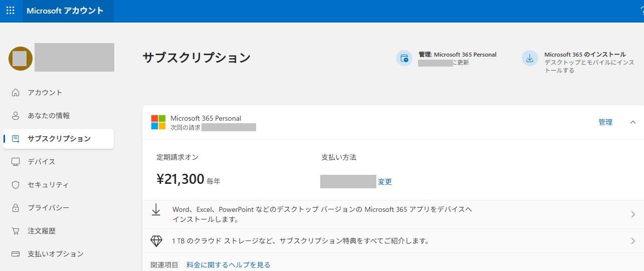Viewport: 644px width, 271px height.
Task: Select the monitor icon beside デバイス
Action: (16, 162)
